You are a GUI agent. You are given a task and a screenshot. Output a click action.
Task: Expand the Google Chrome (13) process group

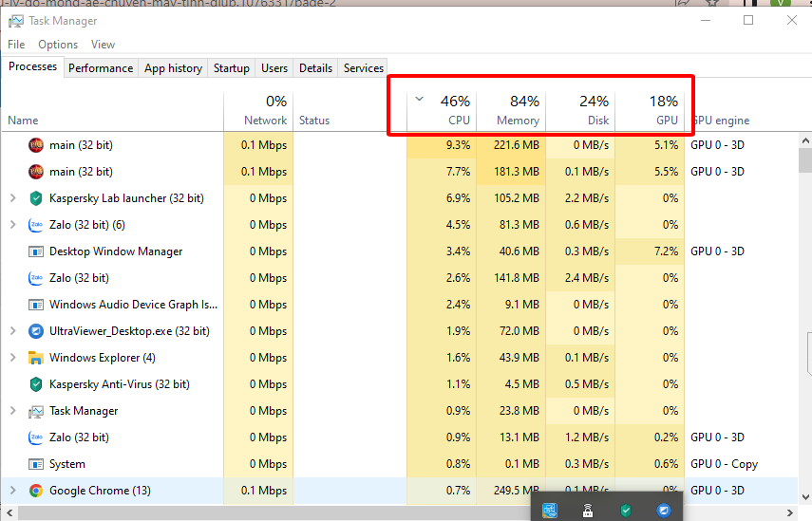point(12,491)
